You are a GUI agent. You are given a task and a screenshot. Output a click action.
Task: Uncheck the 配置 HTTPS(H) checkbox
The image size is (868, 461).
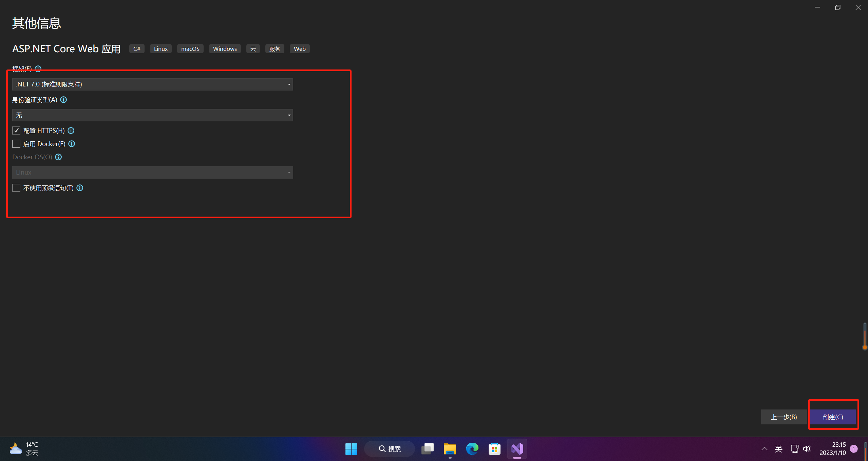point(16,131)
